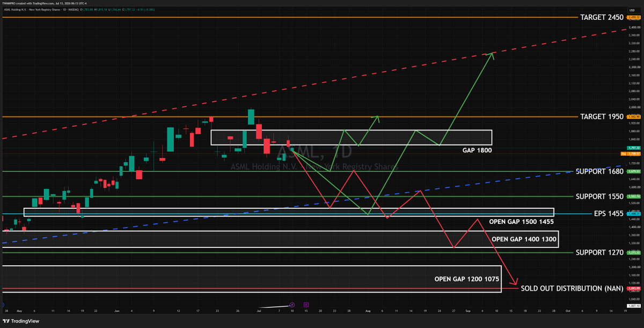The image size is (644, 328).
Task: Select the SOLD OUT DISTRIBUTION (NAN) label
Action: pyautogui.click(x=572, y=289)
